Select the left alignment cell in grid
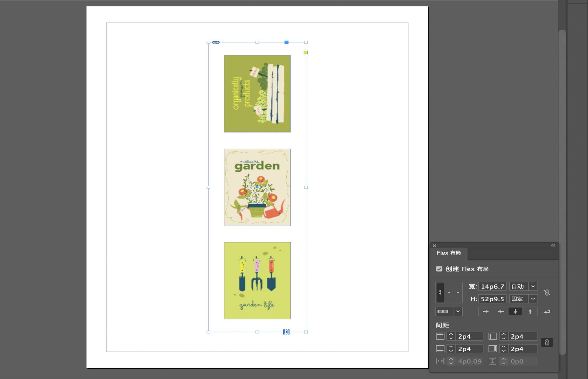The image size is (588, 379). pyautogui.click(x=440, y=292)
